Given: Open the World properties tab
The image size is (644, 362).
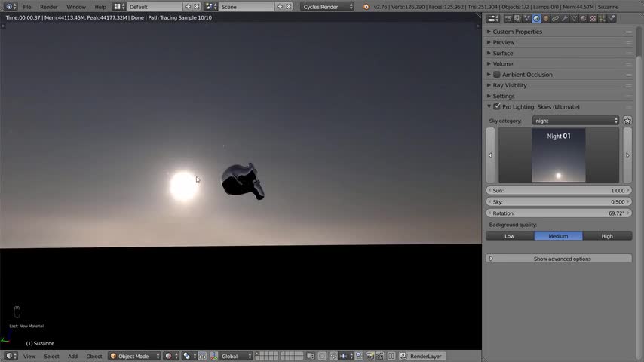Looking at the screenshot, I should [536, 18].
